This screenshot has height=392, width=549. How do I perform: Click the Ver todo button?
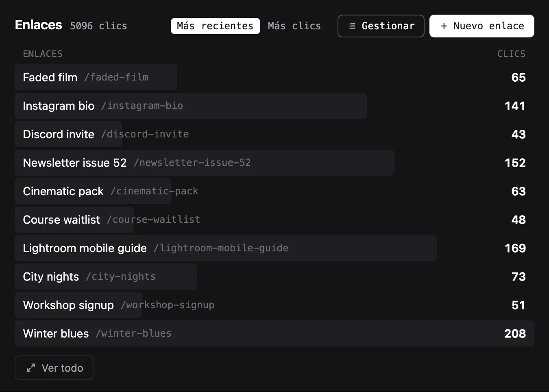tap(54, 368)
